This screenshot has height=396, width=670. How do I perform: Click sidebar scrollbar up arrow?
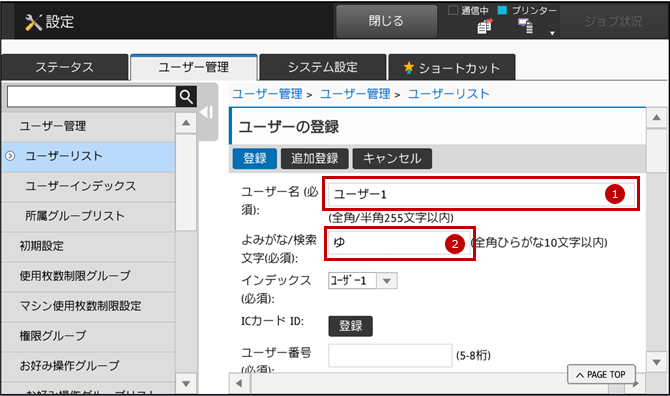point(186,123)
